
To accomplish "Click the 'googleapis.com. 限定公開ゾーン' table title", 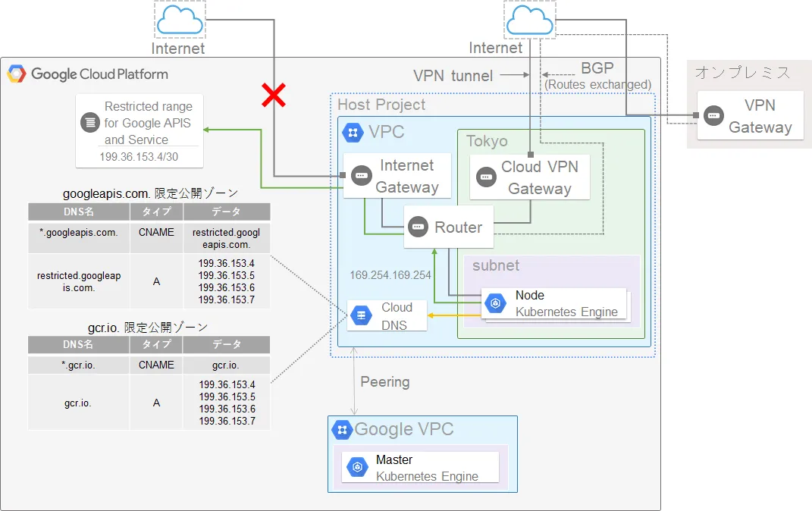I will tap(150, 193).
